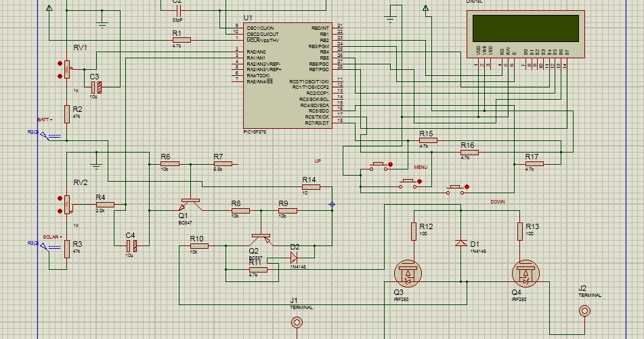This screenshot has width=644, height=339.
Task: Click resistor R10 symbol
Action: [x=199, y=246]
